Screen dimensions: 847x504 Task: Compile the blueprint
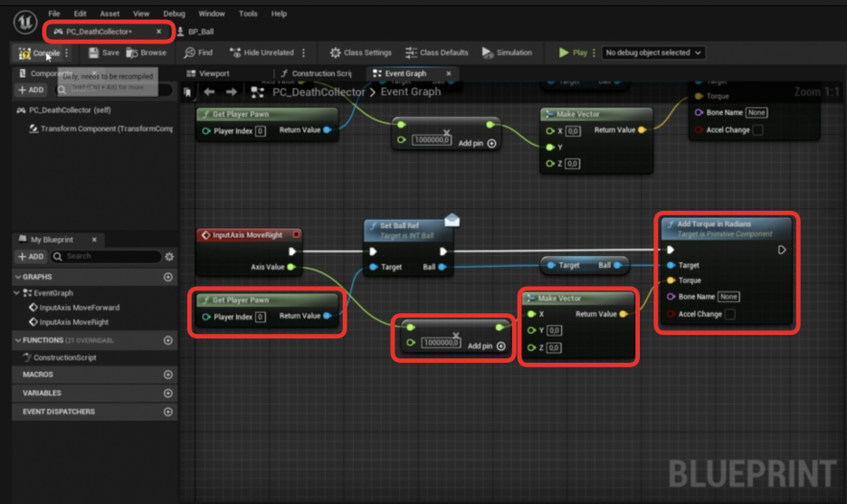(40, 53)
